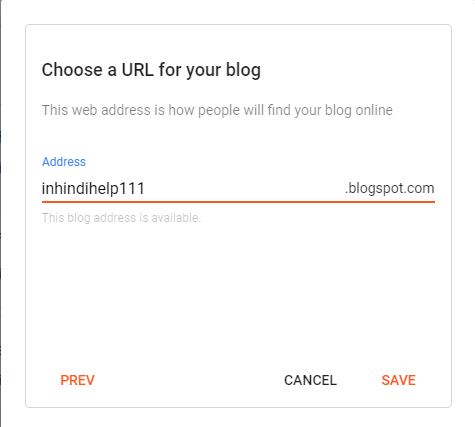Click the .blogspot.com domain suffix
475x427 pixels.
coord(389,188)
